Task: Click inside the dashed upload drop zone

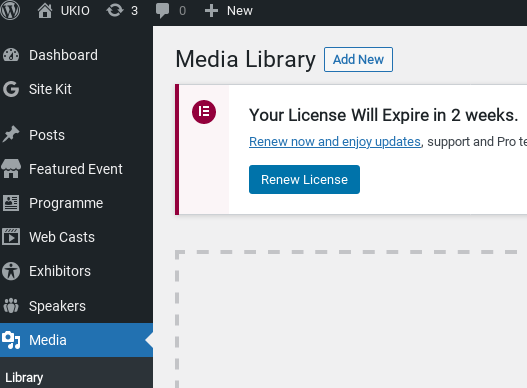Action: tap(351, 319)
